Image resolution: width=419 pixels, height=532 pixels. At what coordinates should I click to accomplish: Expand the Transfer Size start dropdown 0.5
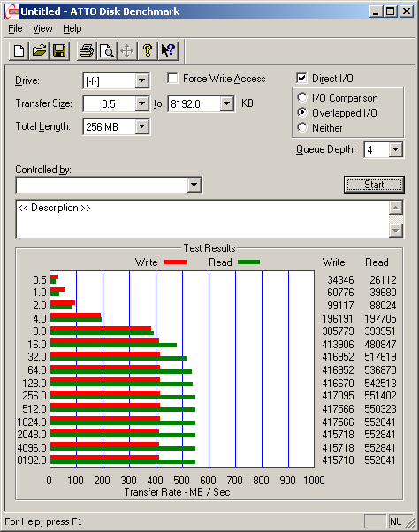[x=141, y=103]
